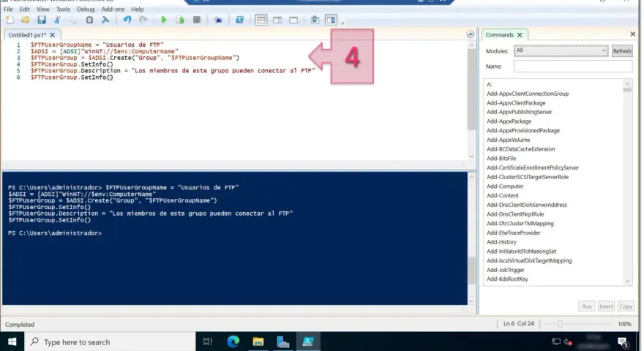
Task: Redo the last undone edit
Action: coord(143,20)
